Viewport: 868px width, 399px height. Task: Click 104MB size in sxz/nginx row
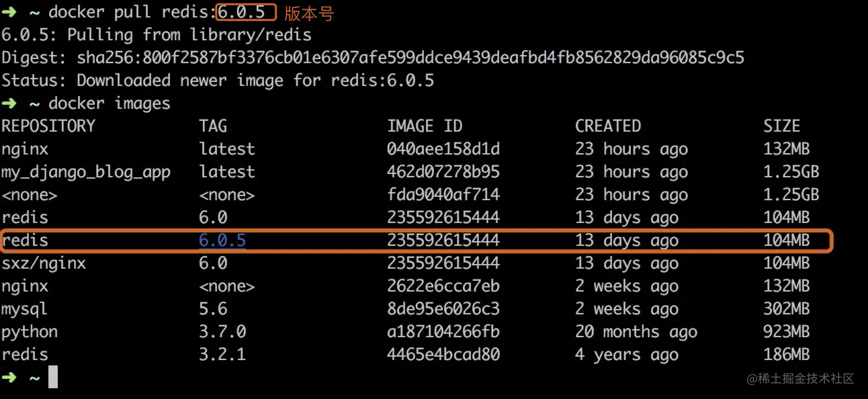coord(786,263)
